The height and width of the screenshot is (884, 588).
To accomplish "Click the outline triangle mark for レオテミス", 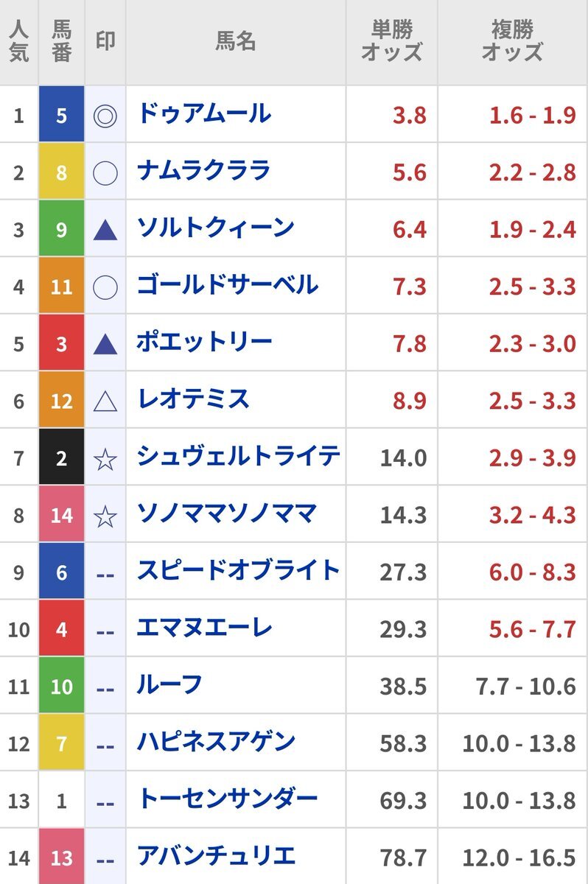I will [x=105, y=401].
